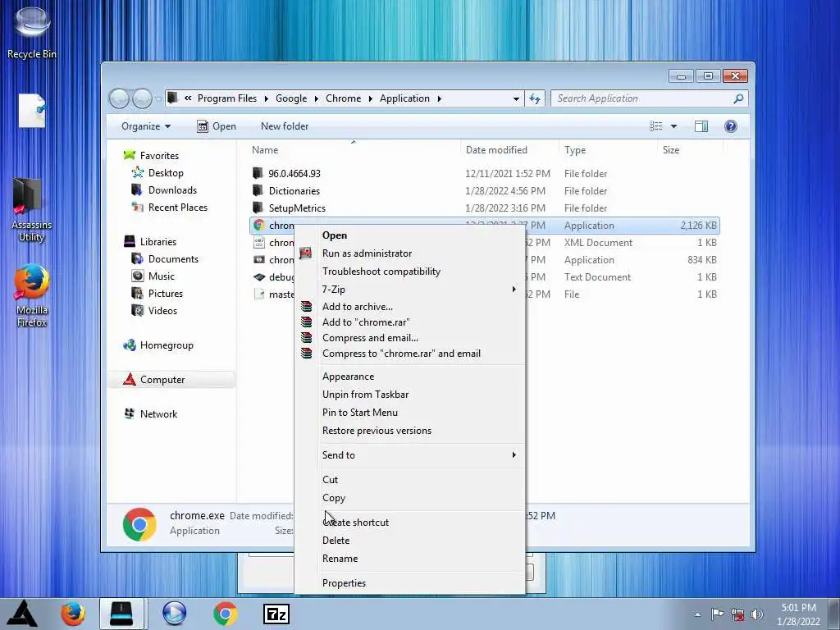Select the 96.0.4664.93 folder icon
The height and width of the screenshot is (630, 840).
[258, 173]
